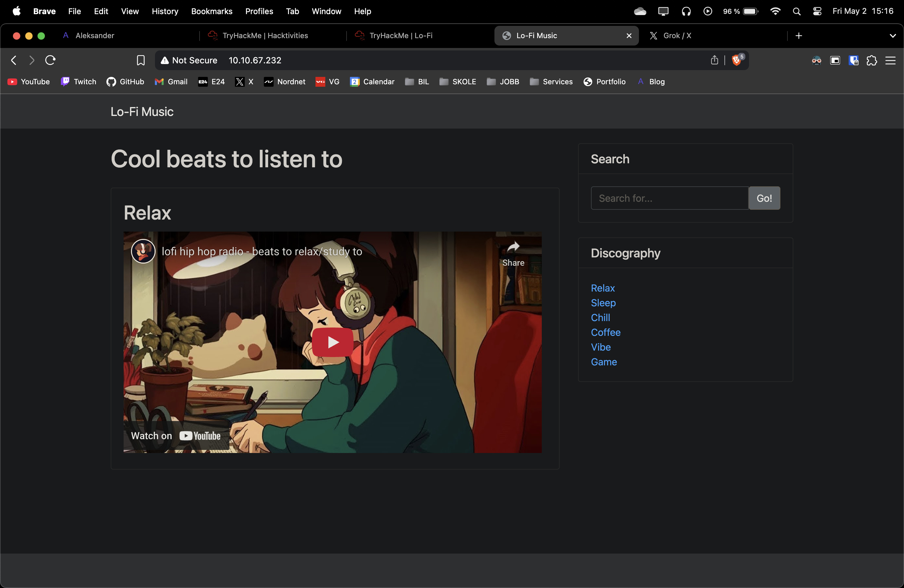Open Spotlight search in menu bar

[796, 11]
